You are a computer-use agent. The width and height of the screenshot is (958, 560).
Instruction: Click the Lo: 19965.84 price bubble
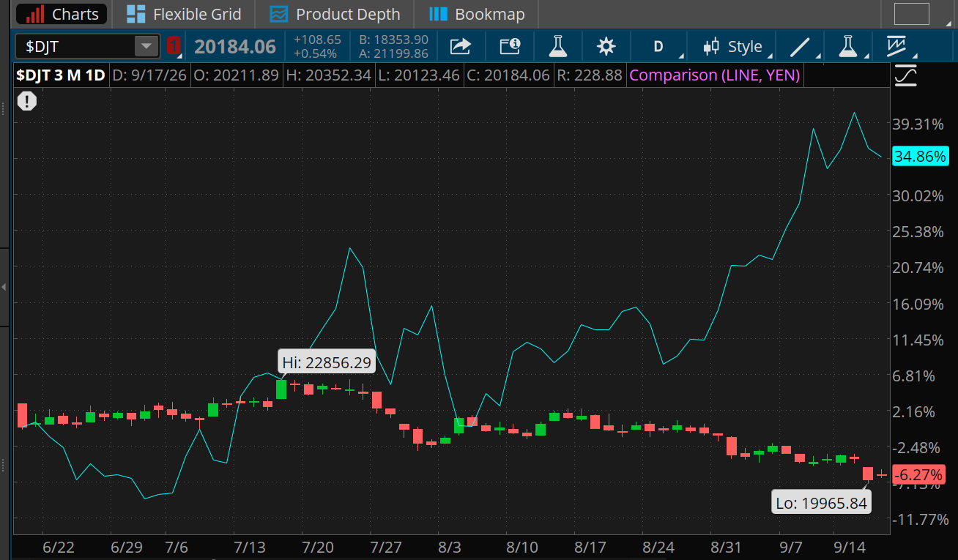(821, 503)
